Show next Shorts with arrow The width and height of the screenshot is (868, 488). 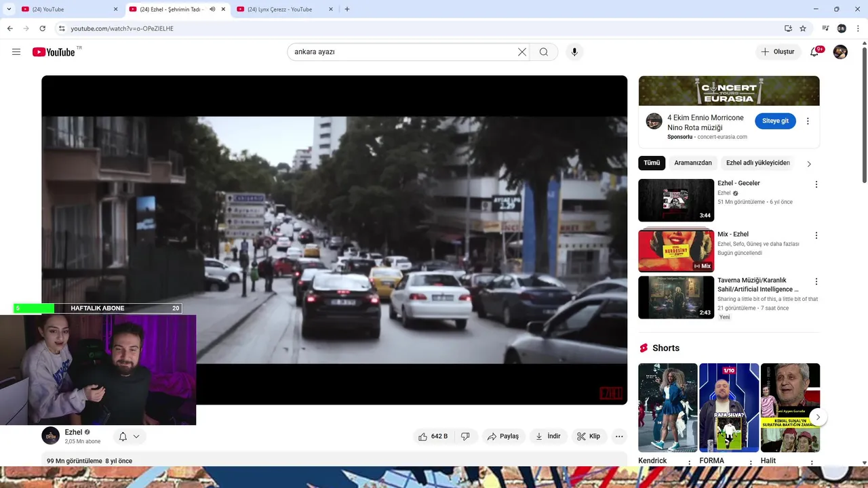click(x=818, y=418)
